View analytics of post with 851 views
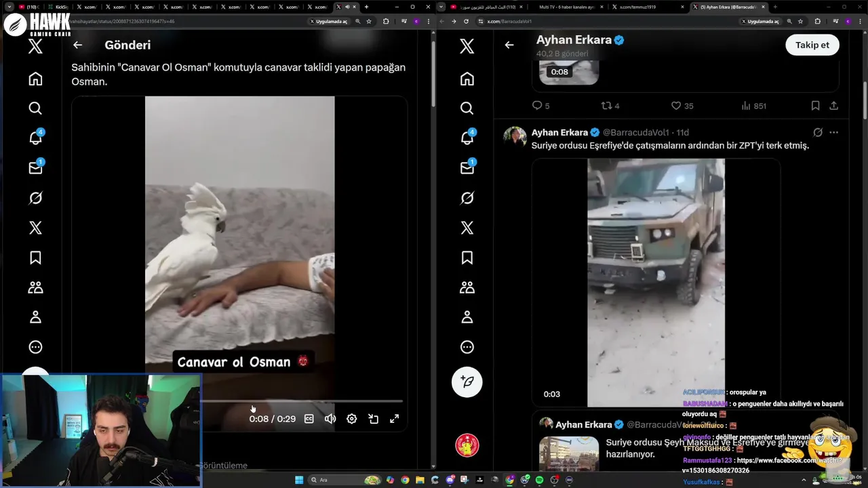The height and width of the screenshot is (488, 868). tap(754, 106)
